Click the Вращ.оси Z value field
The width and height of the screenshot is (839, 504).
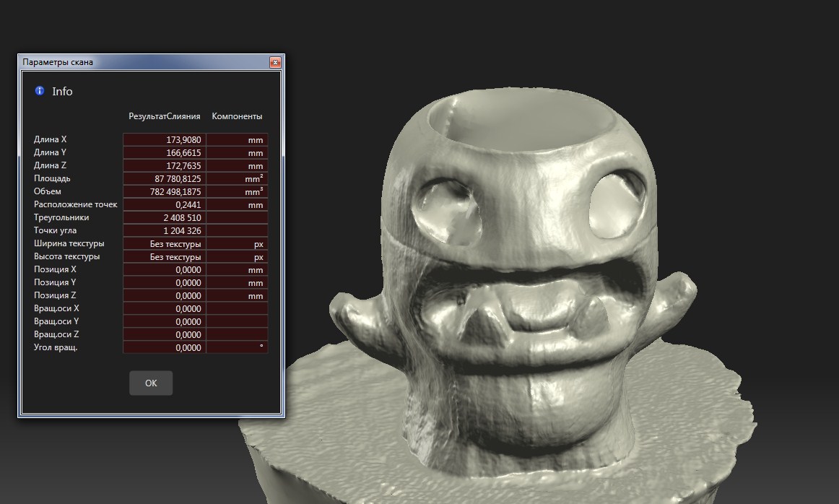coord(165,335)
